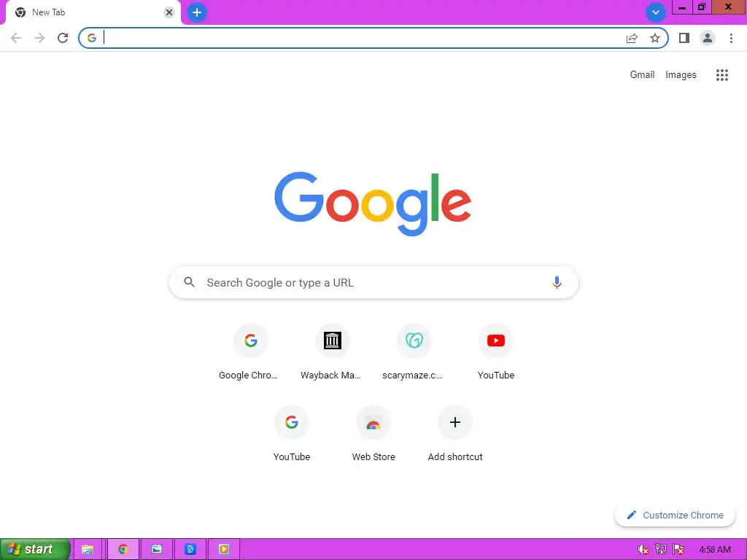This screenshot has height=560, width=747.
Task: Click the security alert flag tray icon
Action: coord(678,550)
